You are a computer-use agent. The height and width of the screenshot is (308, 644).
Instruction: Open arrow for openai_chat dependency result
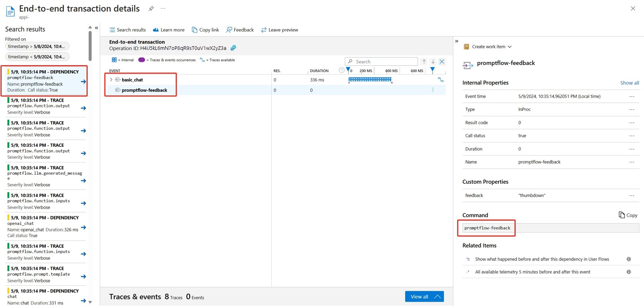[83, 227]
